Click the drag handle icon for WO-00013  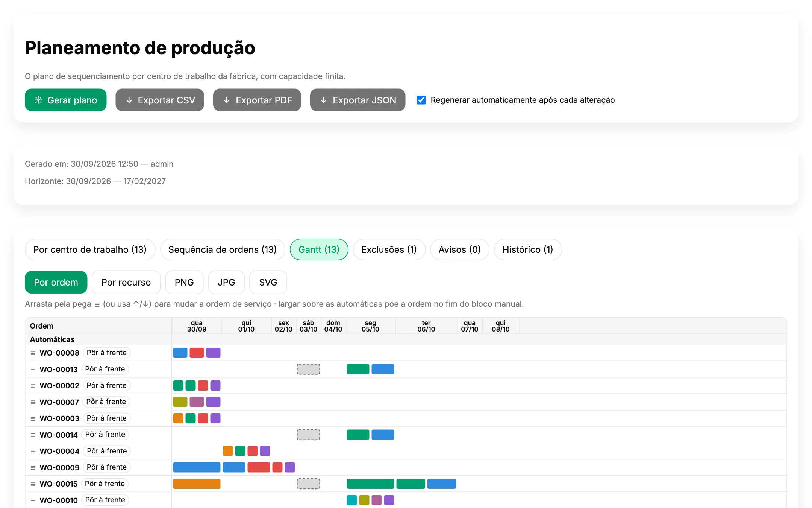tap(33, 370)
